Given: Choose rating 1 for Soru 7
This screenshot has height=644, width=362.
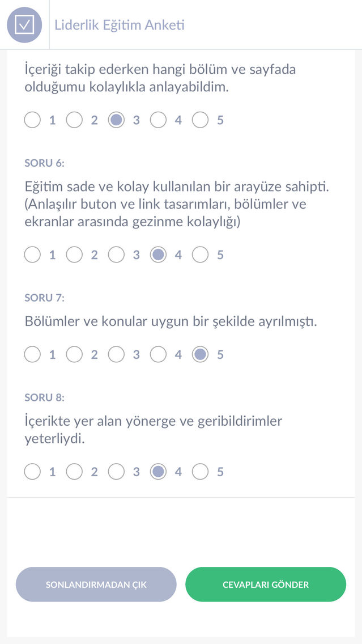Looking at the screenshot, I should (33, 355).
